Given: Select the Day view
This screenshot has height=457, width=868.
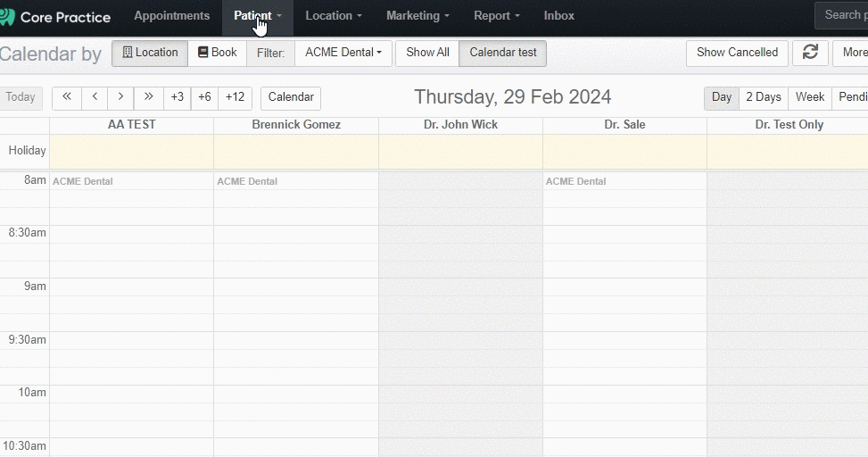Looking at the screenshot, I should 722,97.
